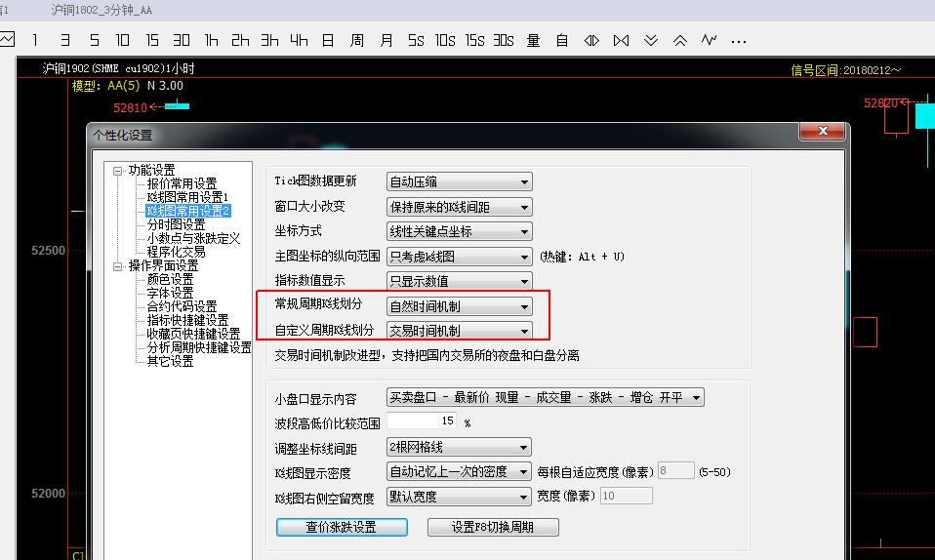Viewport: 935px width, 560px height.
Task: Click the double down chevron icon
Action: 651,40
